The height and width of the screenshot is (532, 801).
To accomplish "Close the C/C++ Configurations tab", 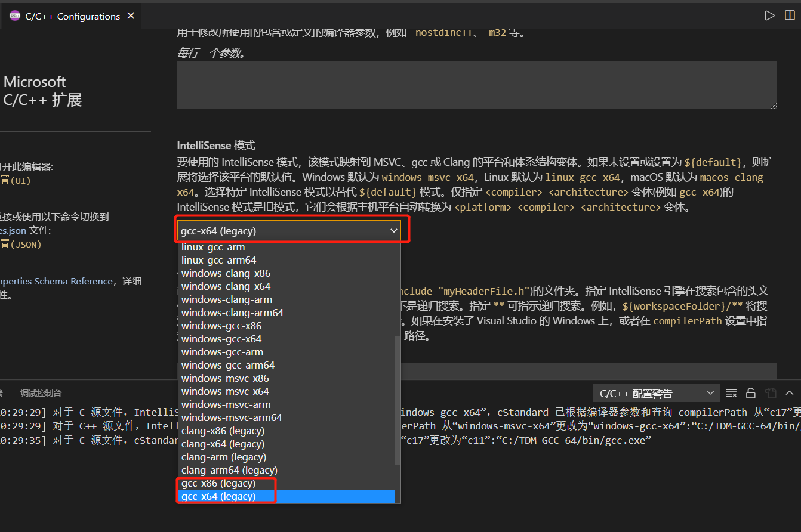I will click(131, 16).
